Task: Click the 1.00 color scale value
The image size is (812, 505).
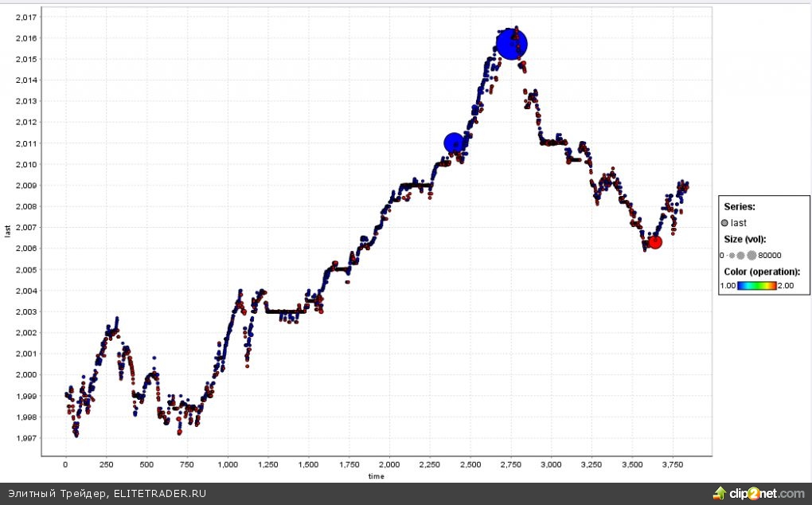Action: (x=728, y=285)
